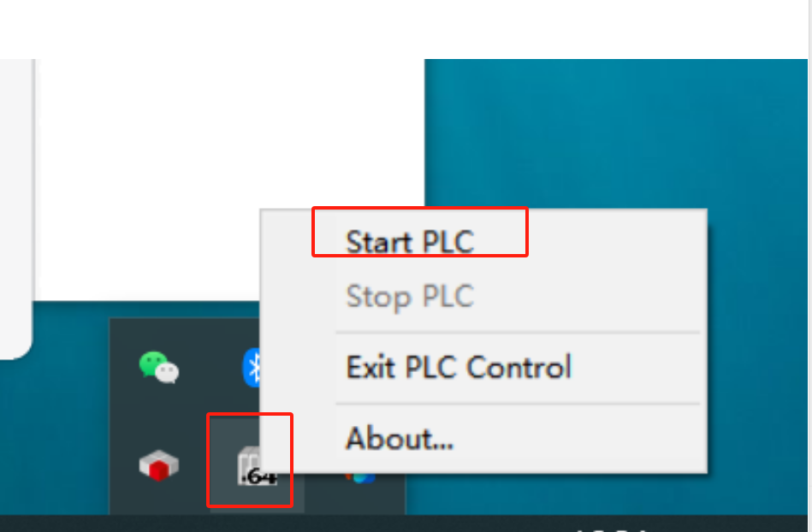This screenshot has height=532, width=812.
Task: Choose Exit PLC Control
Action: [x=459, y=367]
